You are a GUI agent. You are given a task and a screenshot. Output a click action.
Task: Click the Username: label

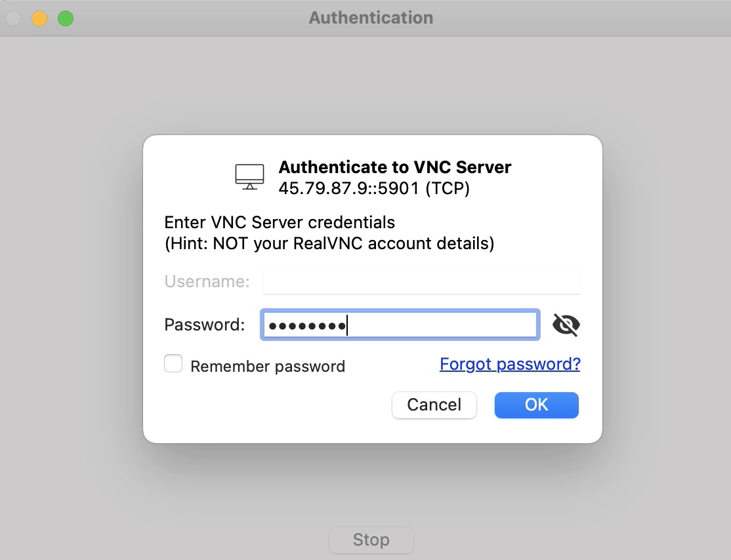(207, 281)
